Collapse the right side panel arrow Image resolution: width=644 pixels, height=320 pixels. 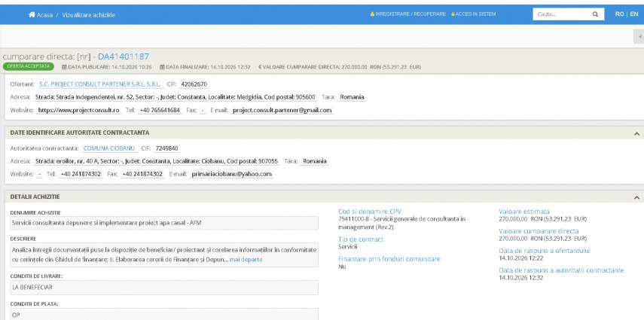pos(639,36)
